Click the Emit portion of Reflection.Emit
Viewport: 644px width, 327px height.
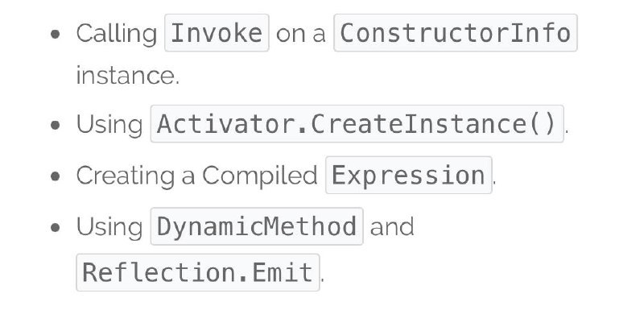pyautogui.click(x=283, y=272)
